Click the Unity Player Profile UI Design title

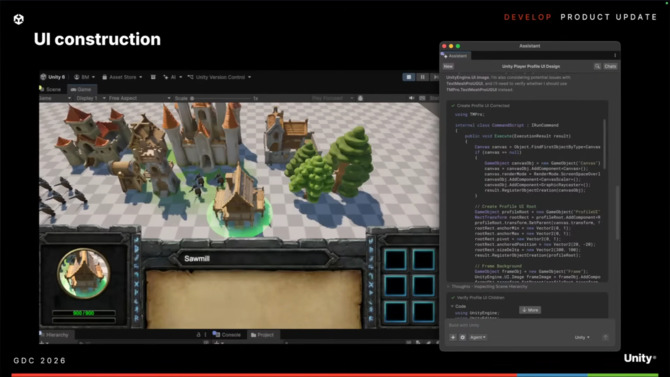(x=530, y=66)
